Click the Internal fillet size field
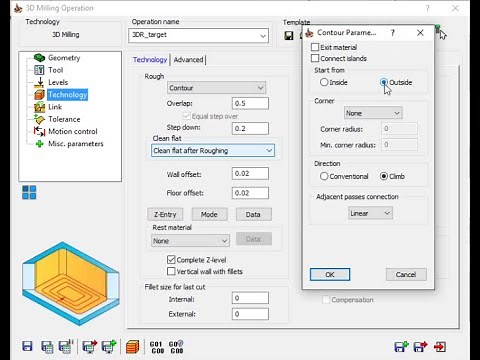480x360 pixels. (x=250, y=298)
